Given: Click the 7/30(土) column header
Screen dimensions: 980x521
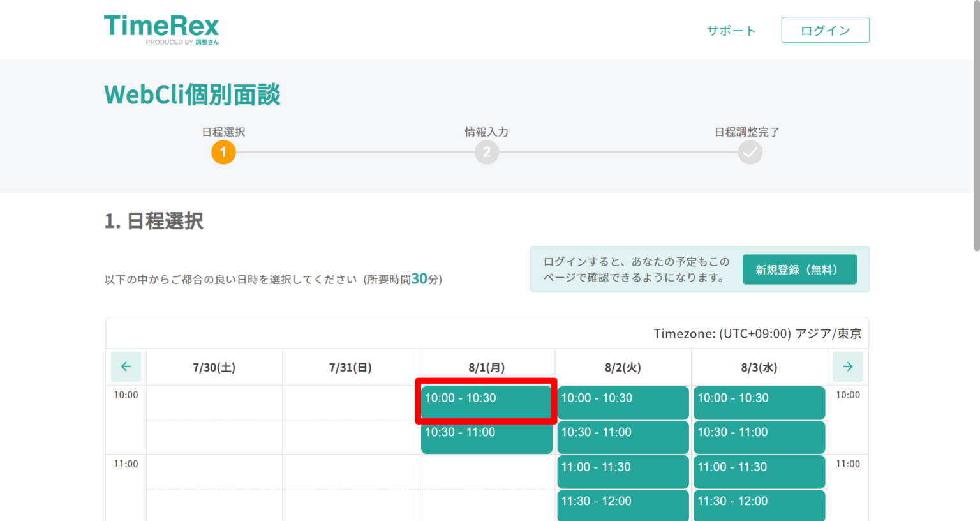Looking at the screenshot, I should pos(214,366).
